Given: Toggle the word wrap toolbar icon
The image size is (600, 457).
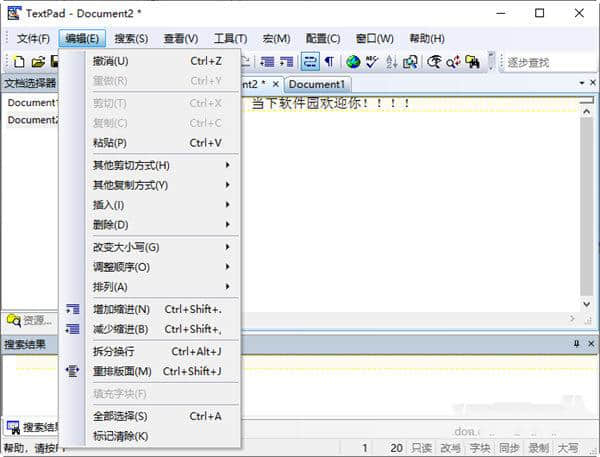Looking at the screenshot, I should 310,62.
